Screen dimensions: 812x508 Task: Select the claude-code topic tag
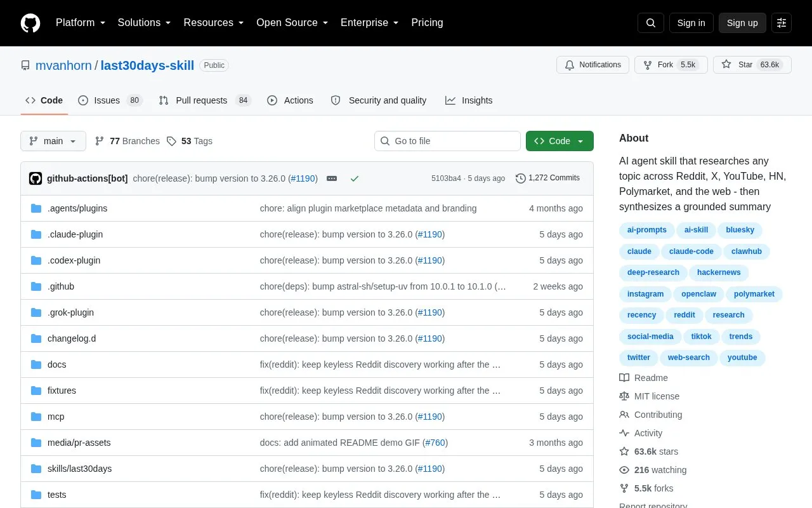(x=691, y=251)
